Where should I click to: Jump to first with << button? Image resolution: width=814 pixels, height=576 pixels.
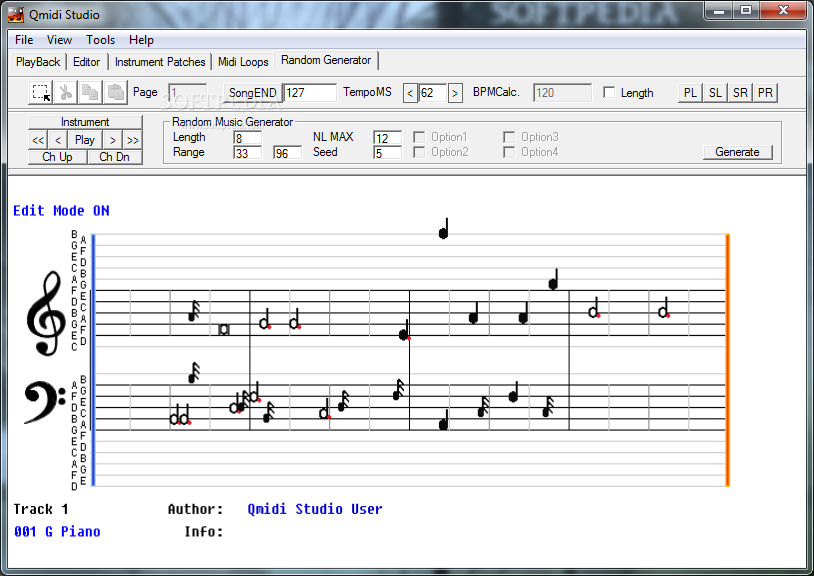pos(38,140)
